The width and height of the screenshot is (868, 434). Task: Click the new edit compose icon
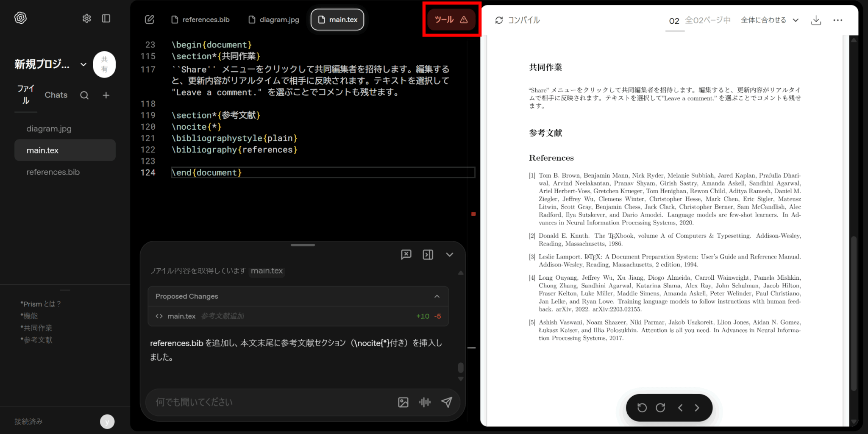pos(150,19)
